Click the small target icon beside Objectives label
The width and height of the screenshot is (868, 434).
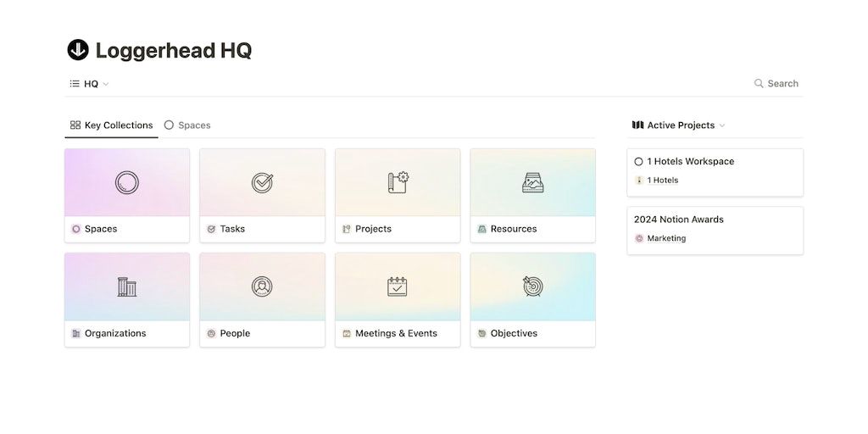tap(481, 333)
